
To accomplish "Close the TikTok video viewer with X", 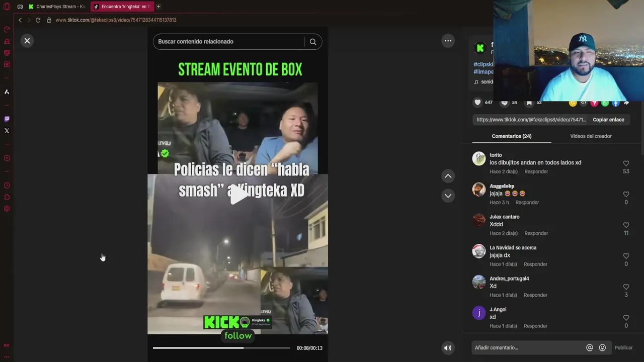I will coord(27,41).
